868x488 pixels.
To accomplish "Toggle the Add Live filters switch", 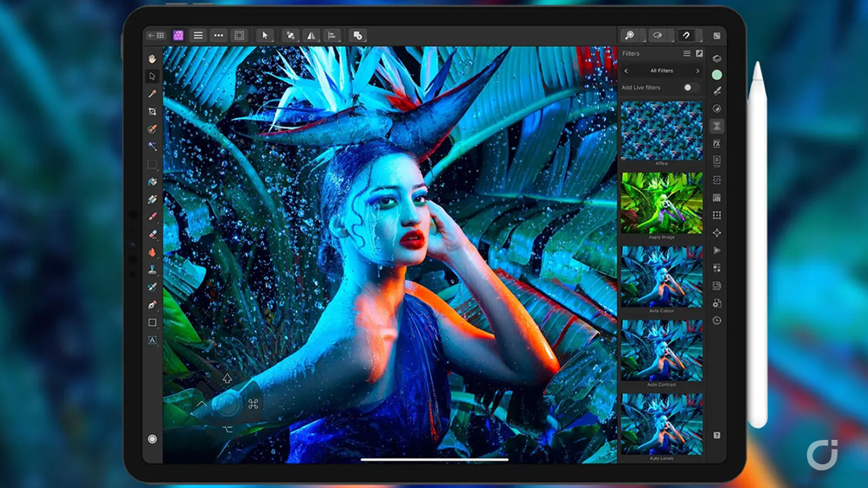I will pos(690,87).
